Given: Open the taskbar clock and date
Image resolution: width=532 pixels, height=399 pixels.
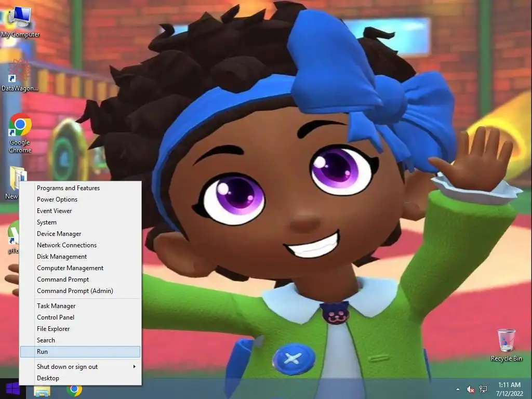Looking at the screenshot, I should [509, 389].
